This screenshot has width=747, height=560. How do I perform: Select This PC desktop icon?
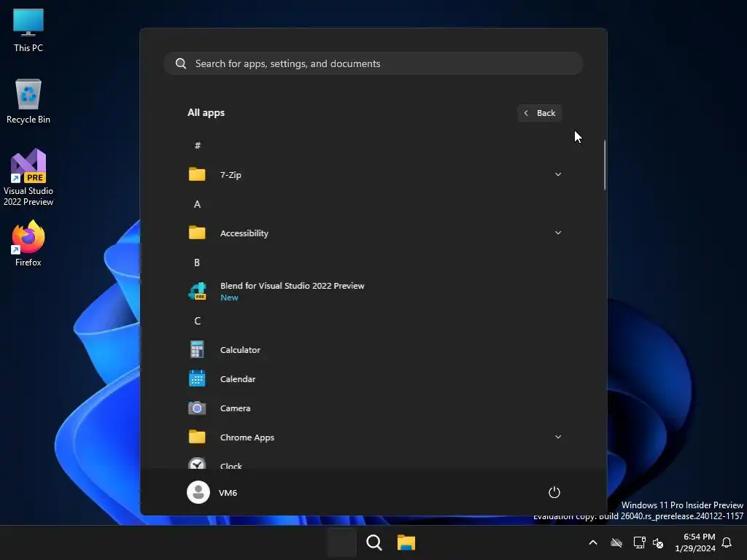[x=28, y=30]
